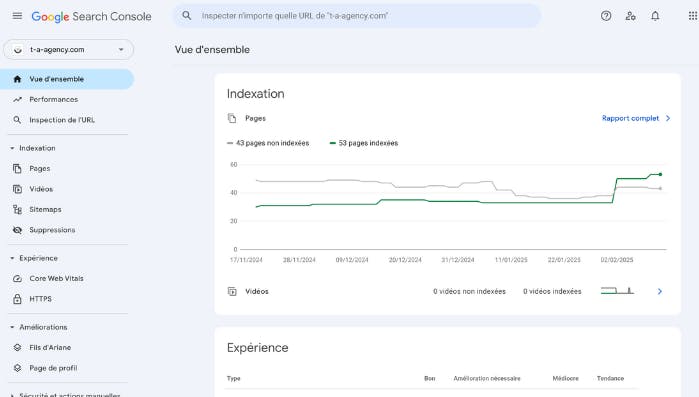Viewport: 699px width, 397px height.
Task: Click the Suppressions crossed-eye icon
Action: tap(17, 230)
